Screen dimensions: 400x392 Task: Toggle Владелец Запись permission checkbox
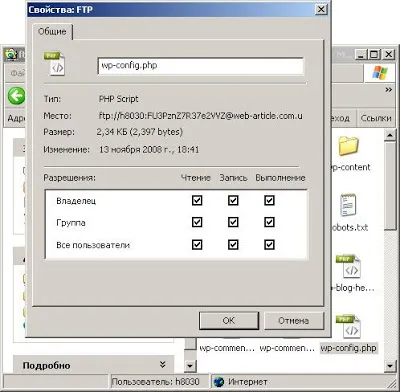tap(233, 201)
